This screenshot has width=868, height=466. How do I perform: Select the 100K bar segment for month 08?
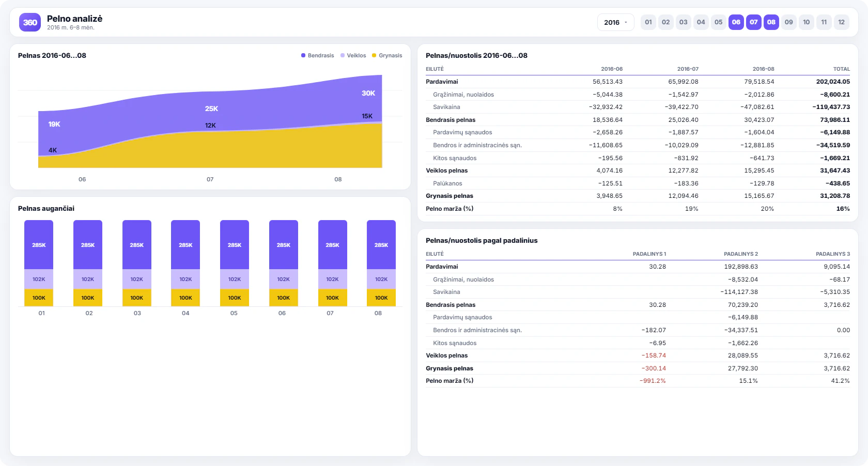[381, 298]
